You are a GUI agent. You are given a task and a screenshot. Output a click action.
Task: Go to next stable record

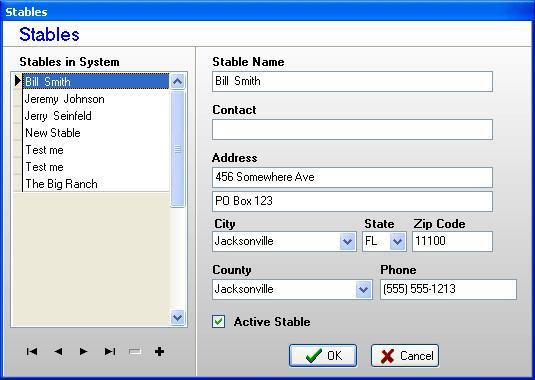tap(83, 351)
